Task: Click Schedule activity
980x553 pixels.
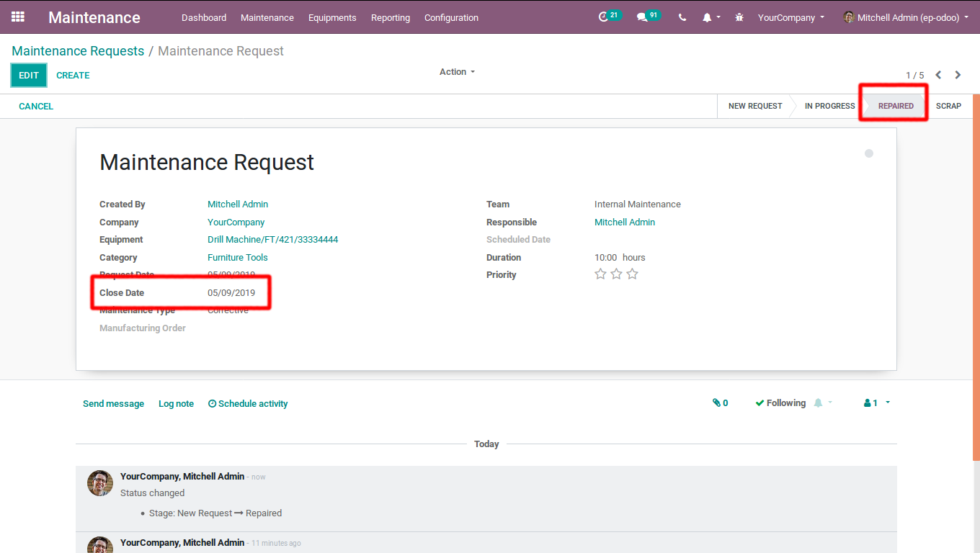Action: pyautogui.click(x=248, y=404)
